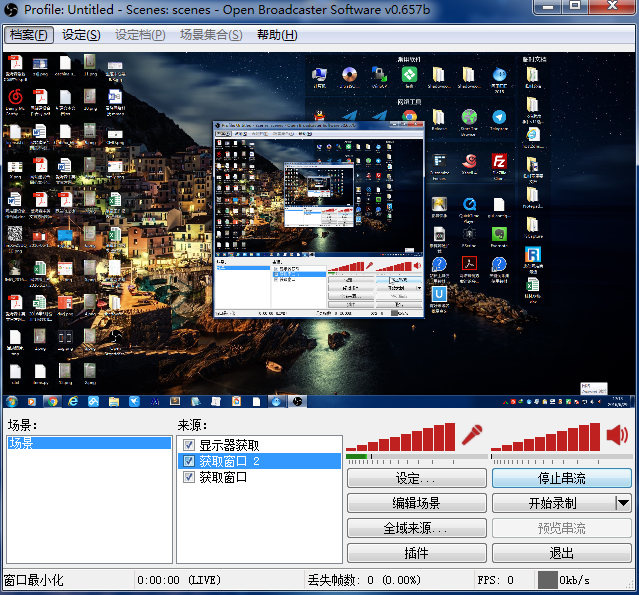Click the FileZilla icon in the preview

pos(499,161)
